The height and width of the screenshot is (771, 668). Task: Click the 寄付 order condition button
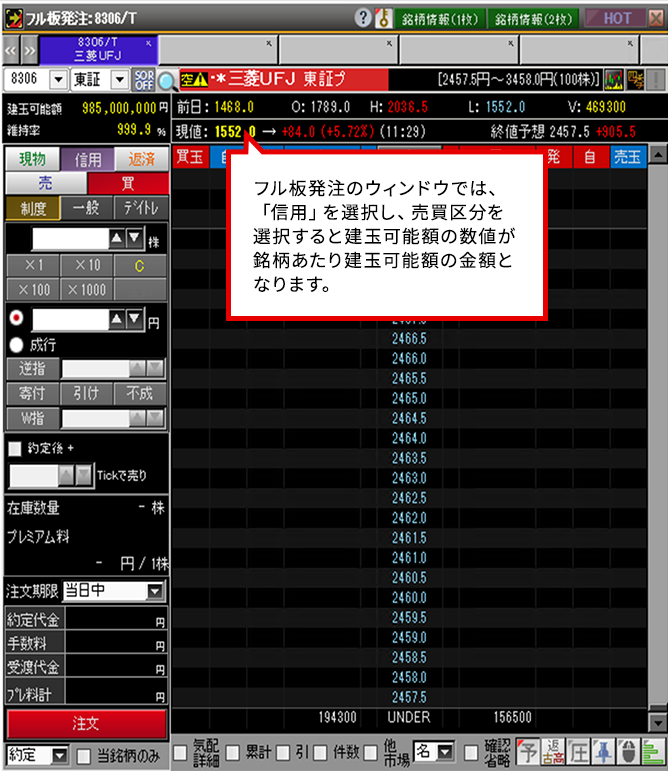pos(33,393)
